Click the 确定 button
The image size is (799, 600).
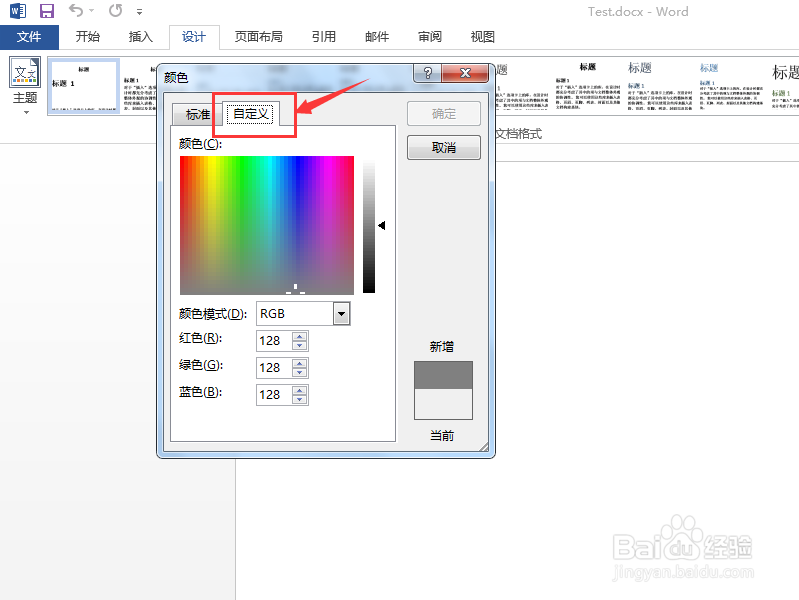[443, 114]
